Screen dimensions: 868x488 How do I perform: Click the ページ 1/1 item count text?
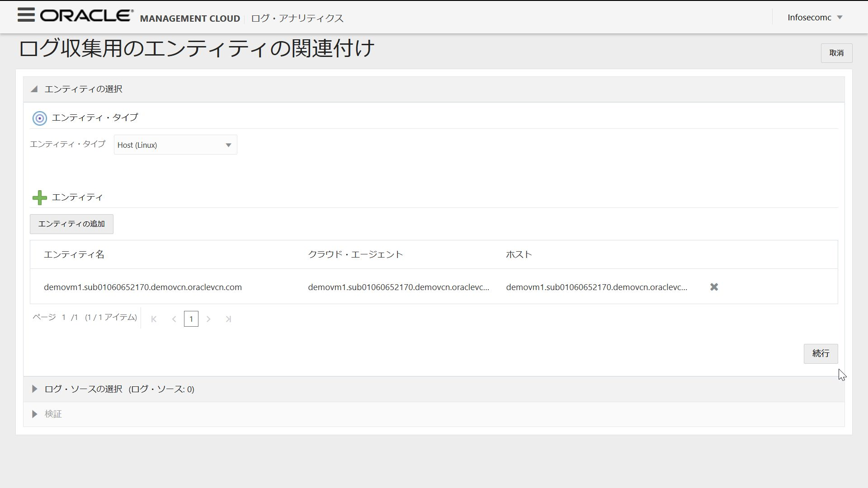(85, 317)
